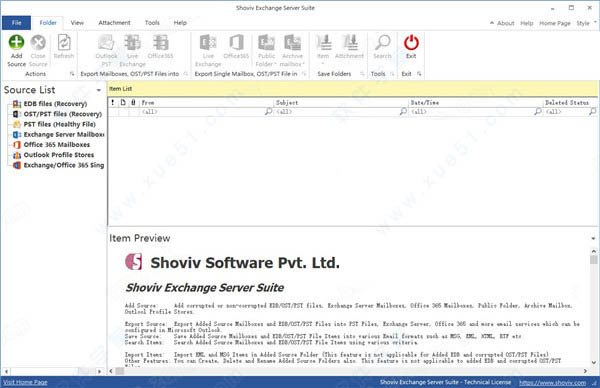
Task: Click the document type column header
Action: point(123,102)
